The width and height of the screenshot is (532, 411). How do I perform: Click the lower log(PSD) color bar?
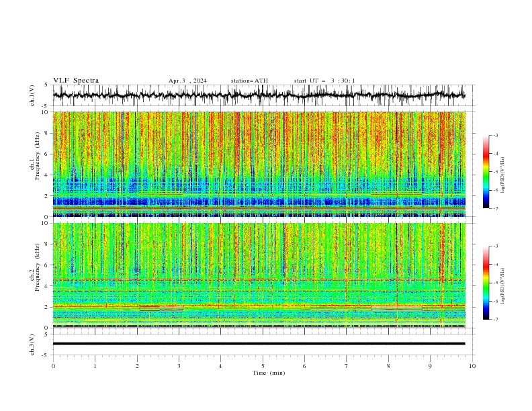[486, 283]
